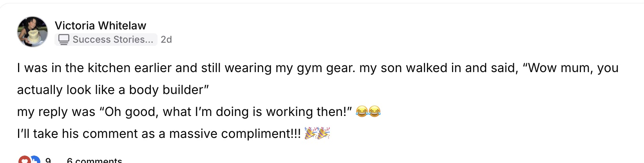The image size is (644, 163).
Task: Click the first party popper emoji
Action: tap(311, 134)
